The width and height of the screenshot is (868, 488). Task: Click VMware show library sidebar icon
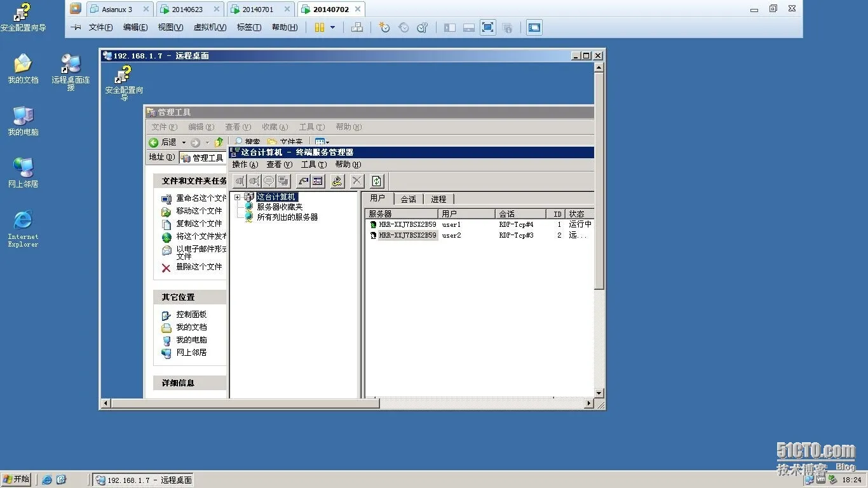450,27
